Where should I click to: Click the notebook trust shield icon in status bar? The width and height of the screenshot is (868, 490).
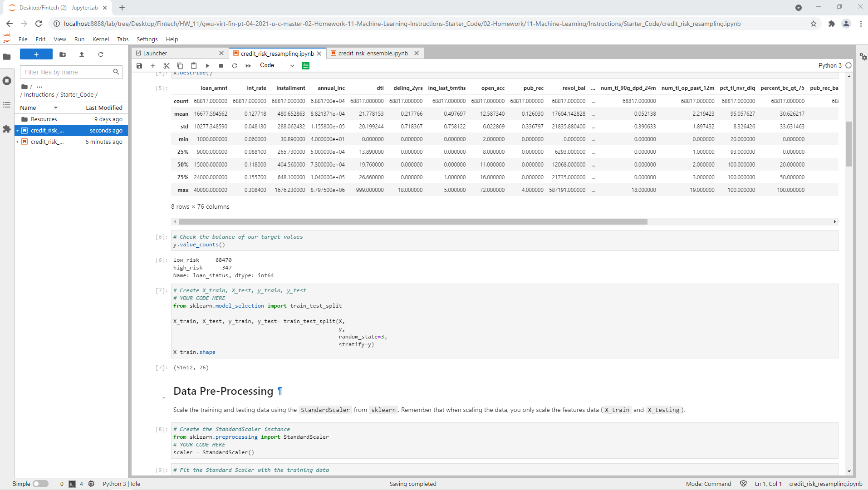743,484
